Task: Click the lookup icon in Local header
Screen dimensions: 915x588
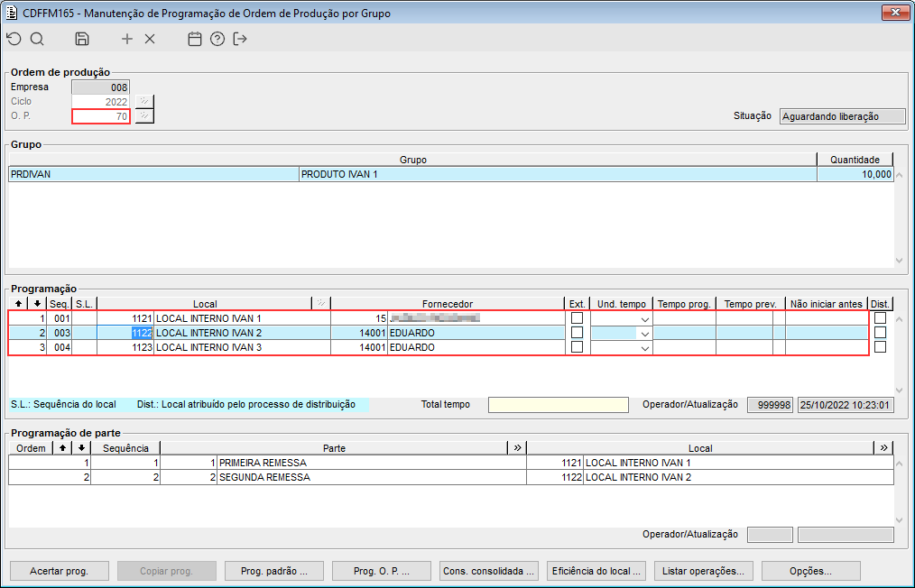Action: pyautogui.click(x=321, y=303)
